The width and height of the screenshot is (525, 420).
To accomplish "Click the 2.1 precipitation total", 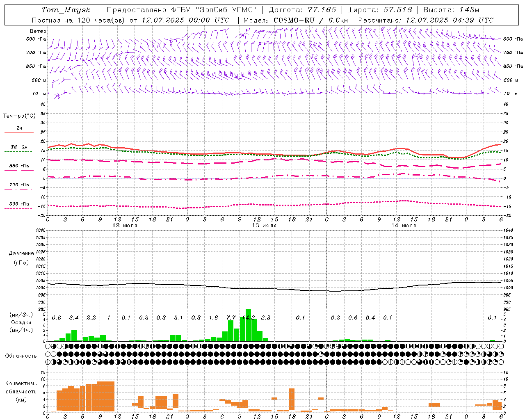I will (x=178, y=318).
